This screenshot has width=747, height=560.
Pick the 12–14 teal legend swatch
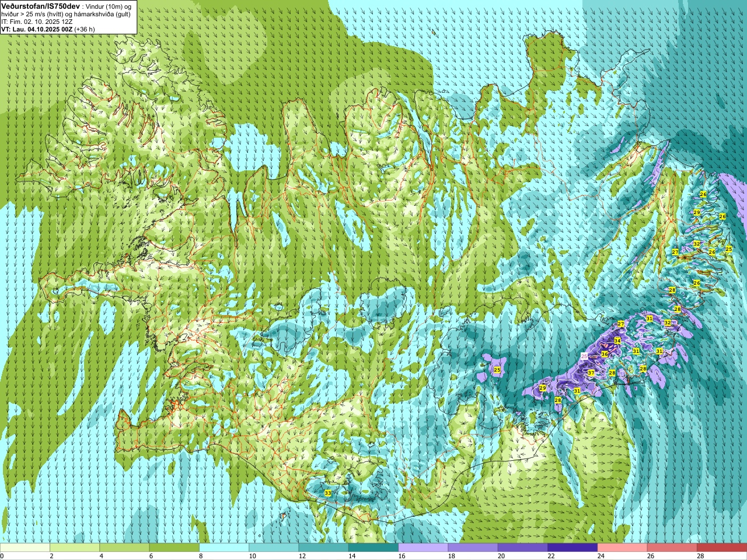coord(324,548)
